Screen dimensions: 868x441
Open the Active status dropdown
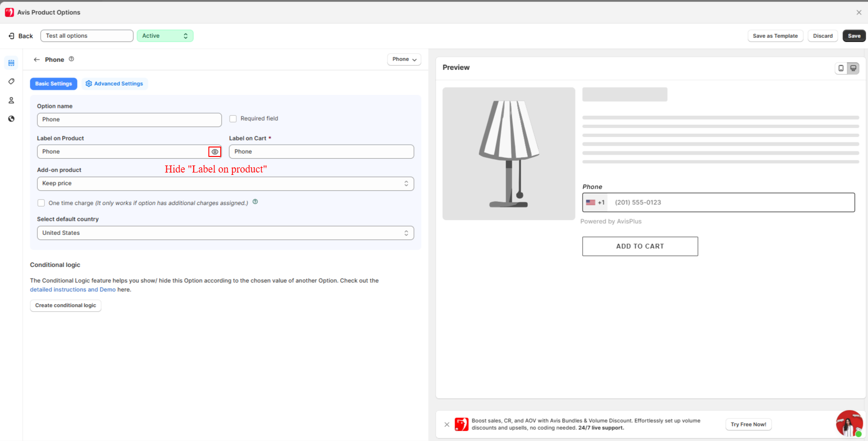[x=165, y=36]
